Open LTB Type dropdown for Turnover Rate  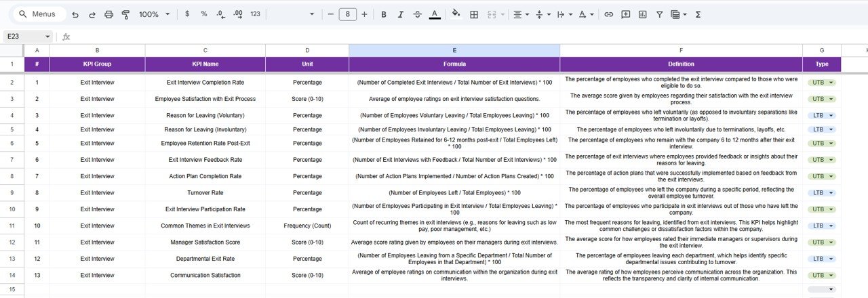(x=821, y=193)
